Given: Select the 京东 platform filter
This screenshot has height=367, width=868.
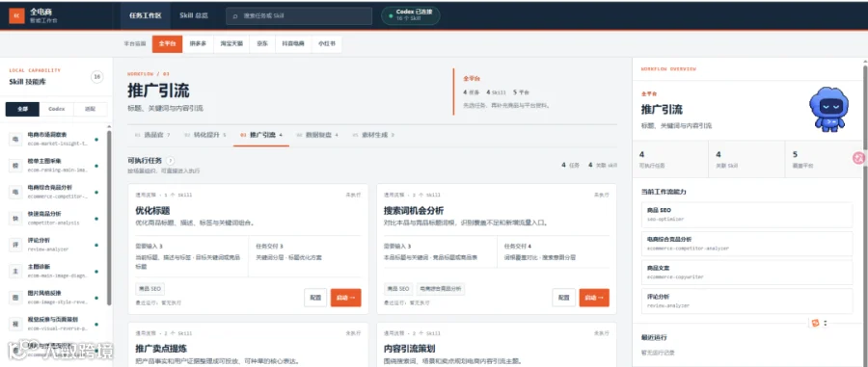Looking at the screenshot, I should click(x=262, y=43).
